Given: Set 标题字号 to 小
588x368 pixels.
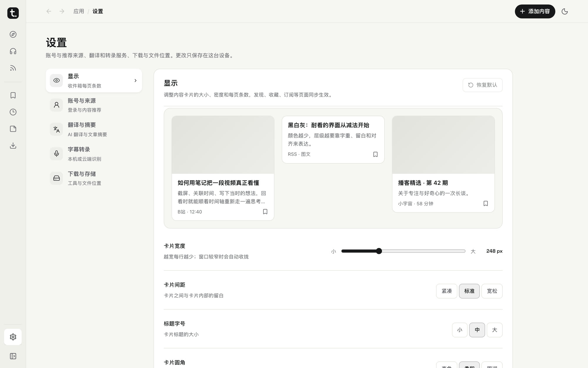Looking at the screenshot, I should [x=460, y=330].
